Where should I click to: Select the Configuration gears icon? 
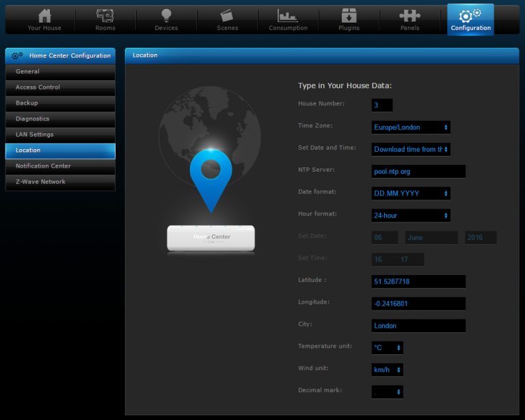click(470, 16)
